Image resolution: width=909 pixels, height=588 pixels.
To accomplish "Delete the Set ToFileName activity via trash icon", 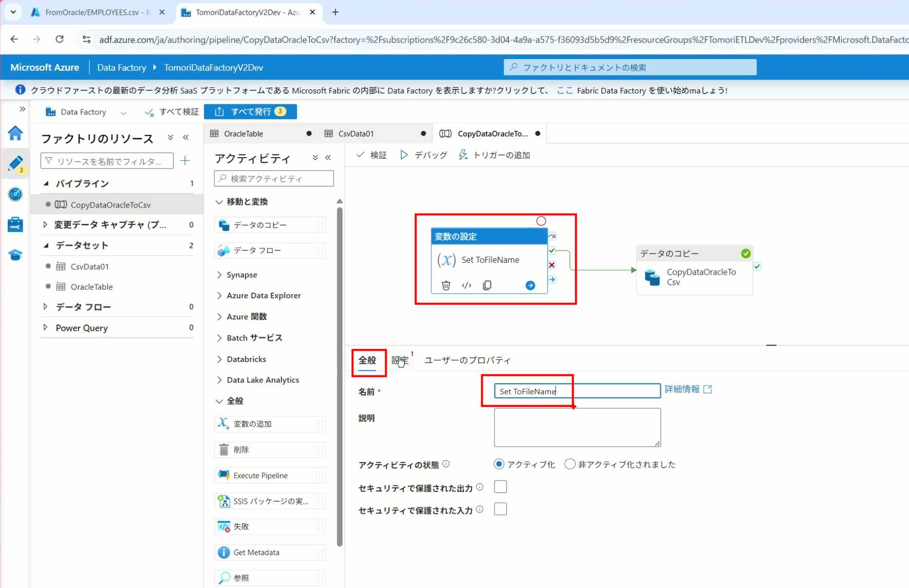I will (446, 286).
